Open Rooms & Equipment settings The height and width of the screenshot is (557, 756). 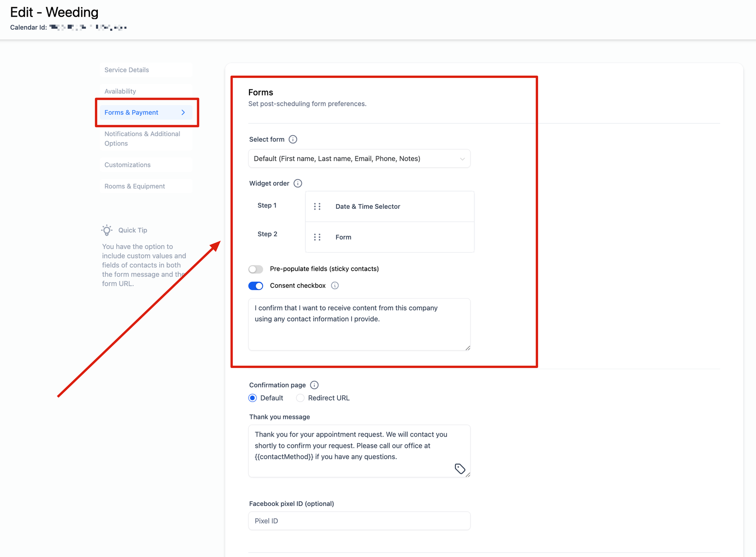tap(135, 186)
